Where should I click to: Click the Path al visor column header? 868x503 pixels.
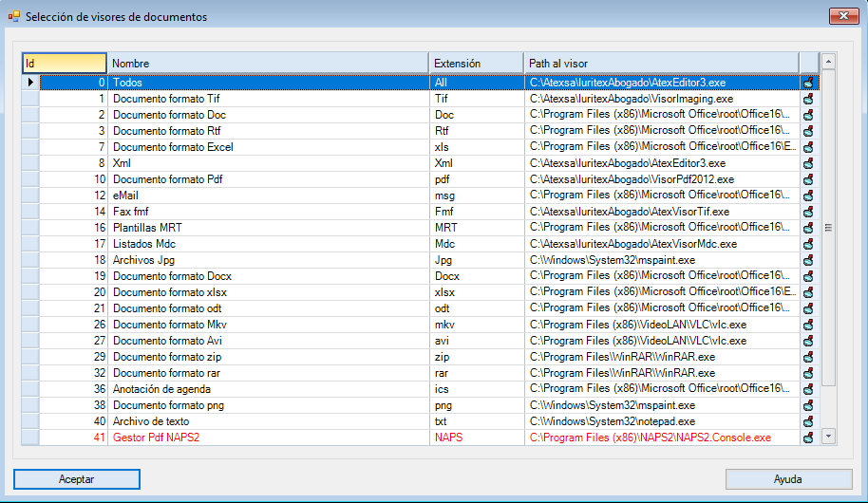coord(660,63)
